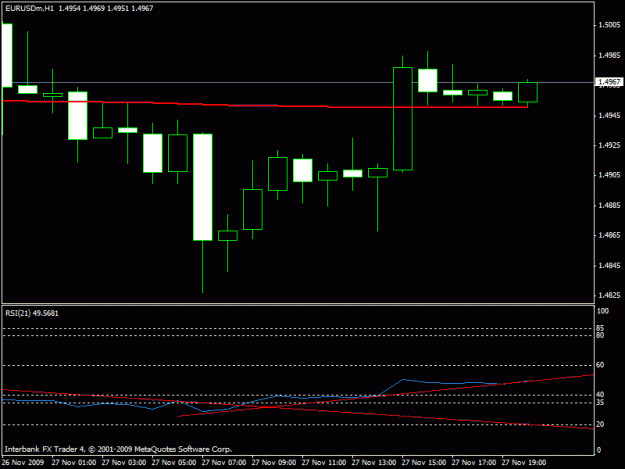Click the Interbank FX Trader 4 copyright text

(x=118, y=449)
